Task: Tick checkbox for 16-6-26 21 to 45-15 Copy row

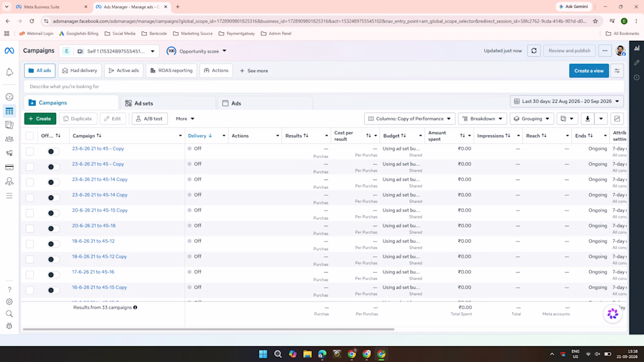Action: [x=30, y=290]
